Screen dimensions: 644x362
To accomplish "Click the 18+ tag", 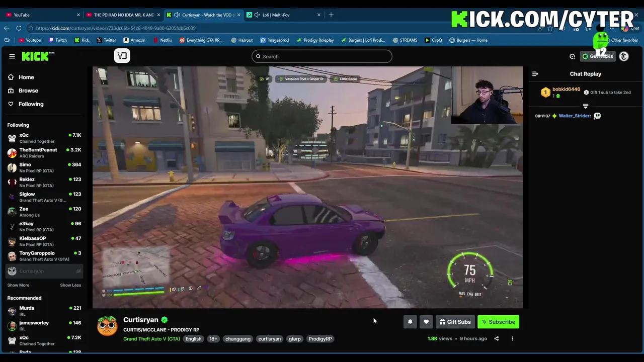I will click(x=213, y=339).
